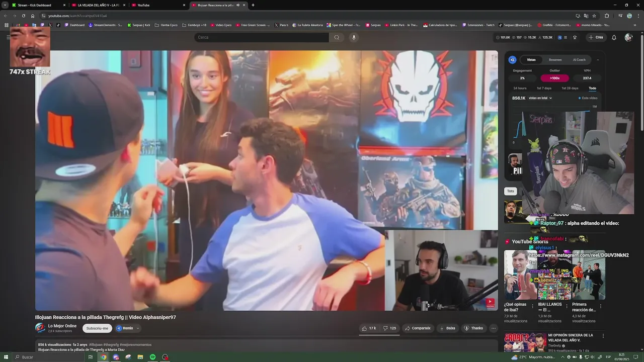Image resolution: width=644 pixels, height=362 pixels.
Task: Select the 24 hours range tab
Action: 520,88
